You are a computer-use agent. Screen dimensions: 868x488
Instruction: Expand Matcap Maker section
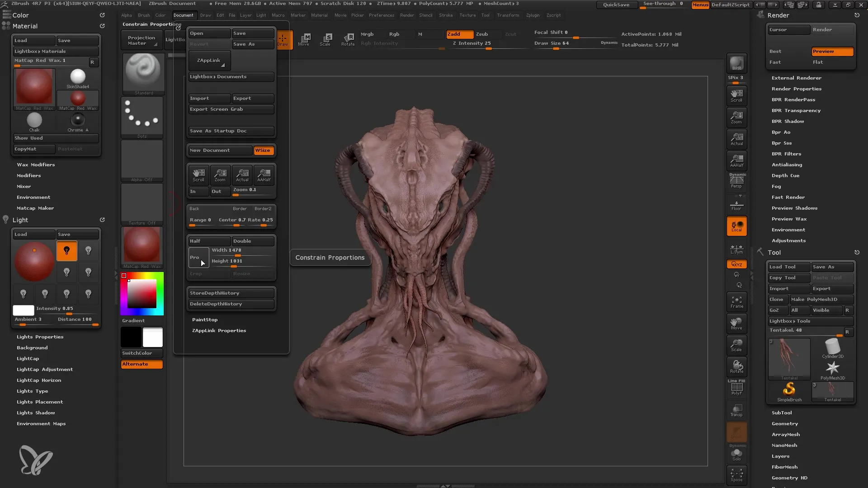35,208
